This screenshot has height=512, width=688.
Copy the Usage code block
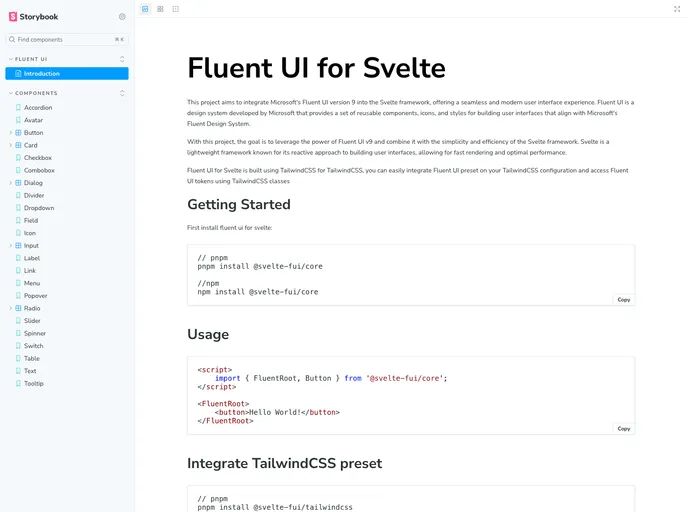624,429
